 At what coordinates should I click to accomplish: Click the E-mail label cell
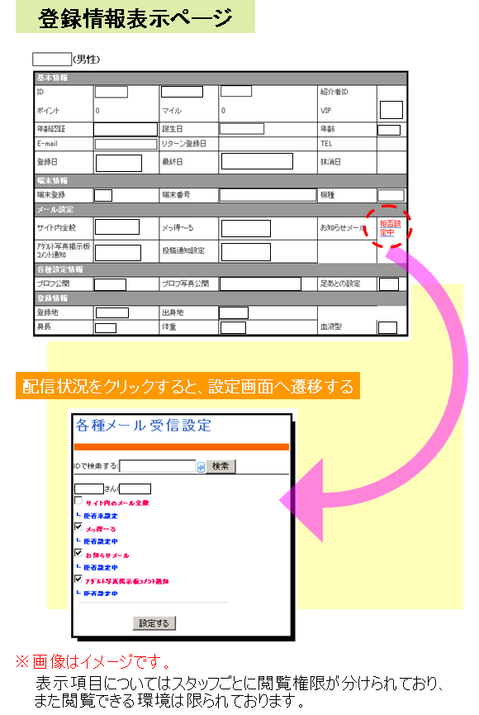pos(47,144)
